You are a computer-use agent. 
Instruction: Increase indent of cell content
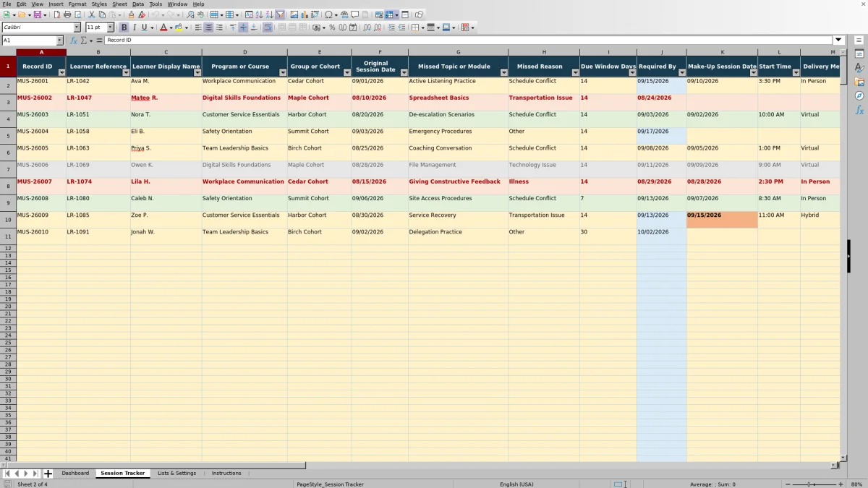click(x=391, y=27)
